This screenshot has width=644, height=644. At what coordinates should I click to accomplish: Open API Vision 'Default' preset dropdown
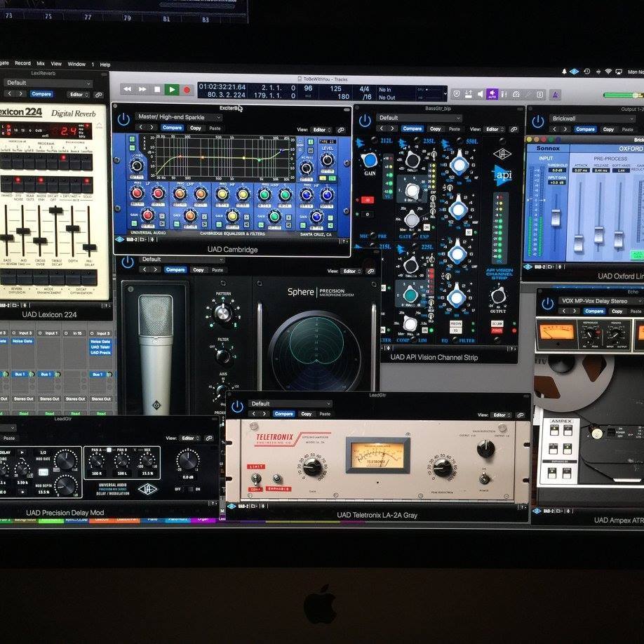point(418,118)
